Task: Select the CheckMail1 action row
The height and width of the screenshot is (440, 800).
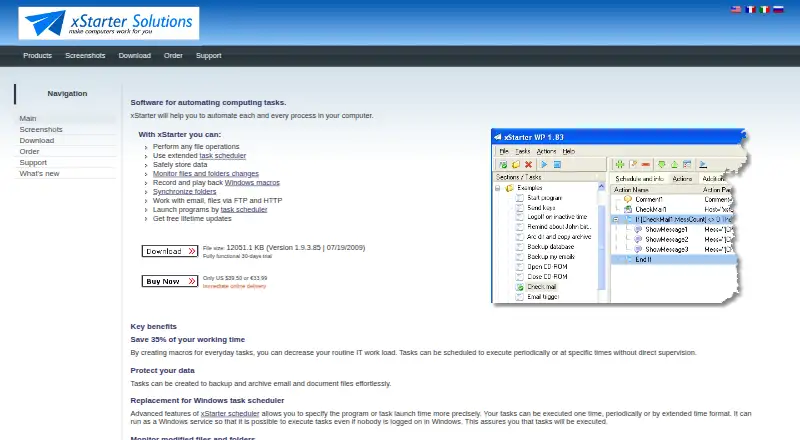Action: (672, 209)
